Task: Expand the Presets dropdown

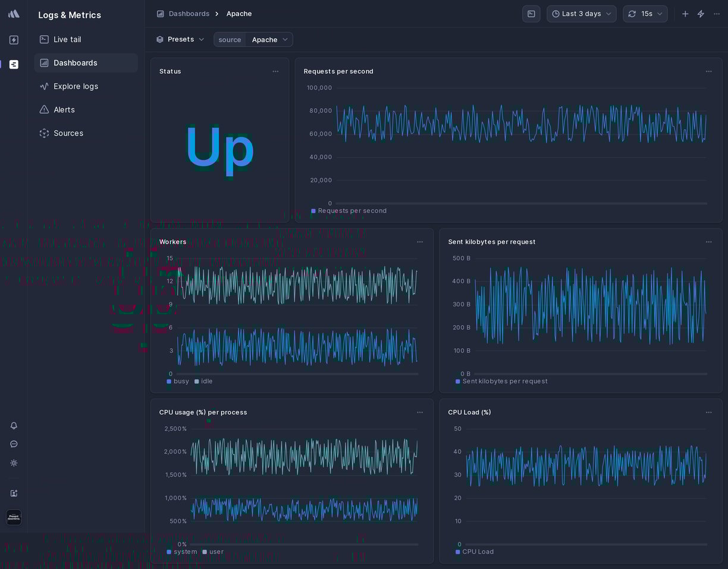Action: 180,39
